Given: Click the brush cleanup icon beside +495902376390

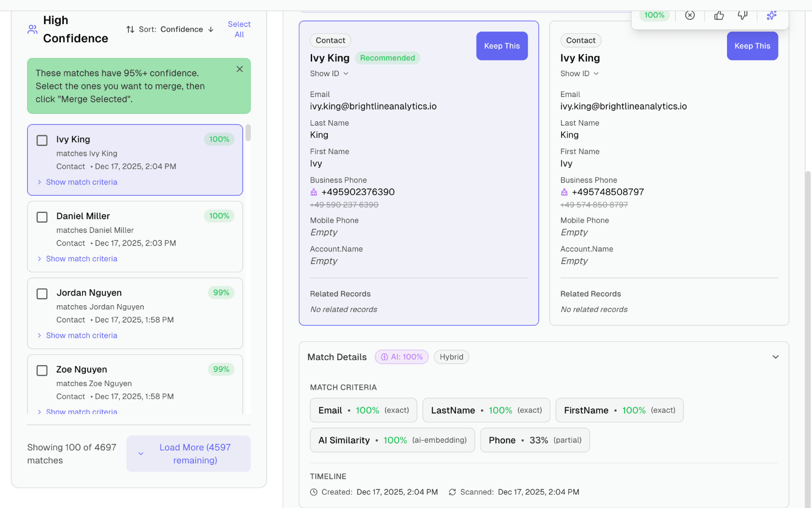Looking at the screenshot, I should (313, 192).
